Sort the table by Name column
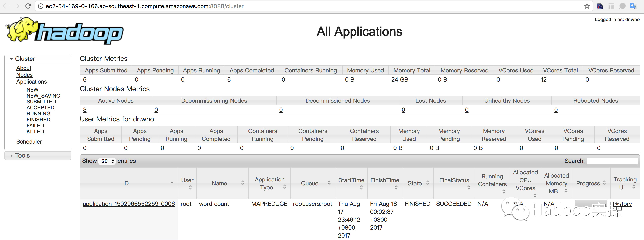The image size is (644, 240). (223, 183)
